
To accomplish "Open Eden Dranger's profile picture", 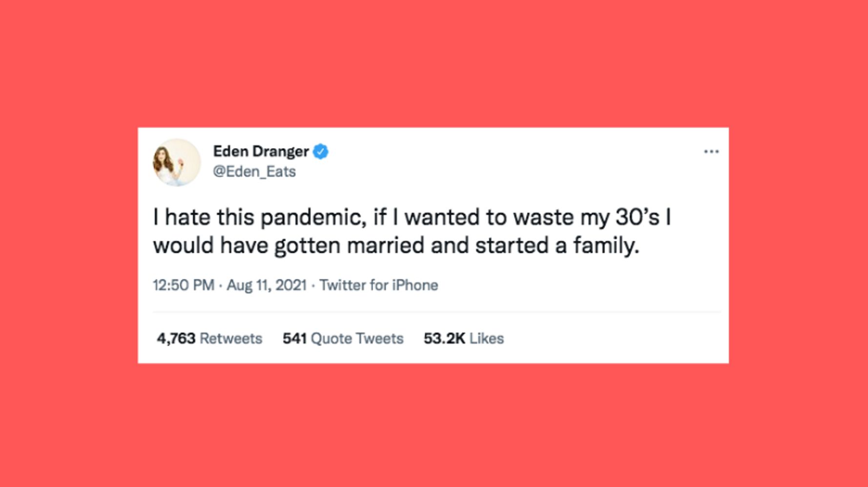I will [x=177, y=163].
